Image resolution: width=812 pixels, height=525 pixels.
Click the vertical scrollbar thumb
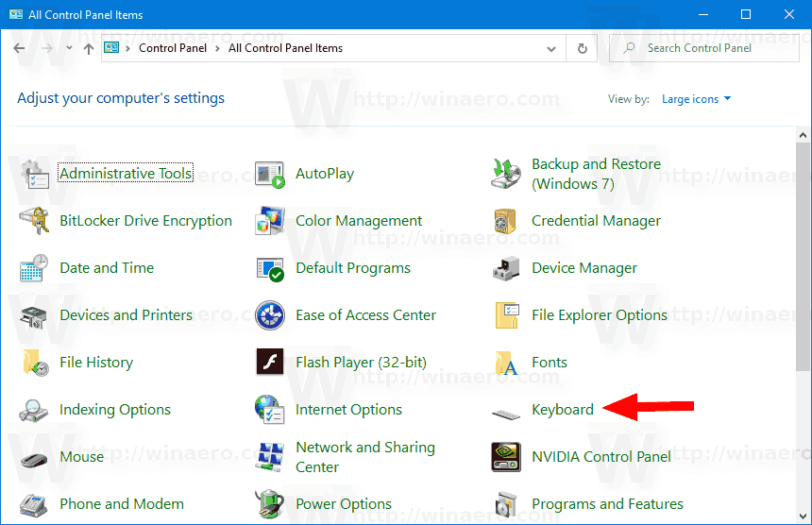coord(804,257)
